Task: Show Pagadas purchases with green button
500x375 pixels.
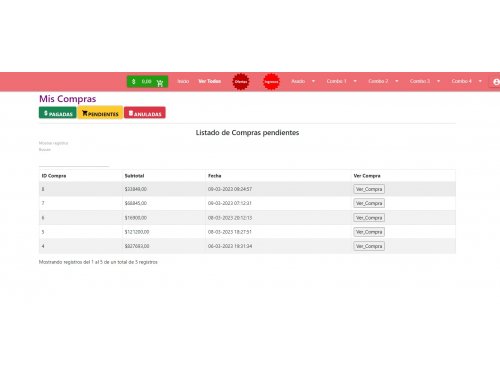Action: 58,113
